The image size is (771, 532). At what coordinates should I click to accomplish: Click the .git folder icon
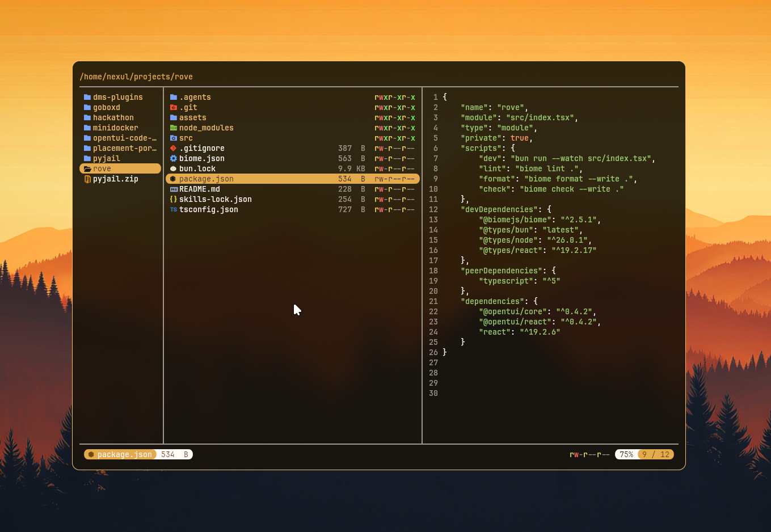pyautogui.click(x=174, y=107)
